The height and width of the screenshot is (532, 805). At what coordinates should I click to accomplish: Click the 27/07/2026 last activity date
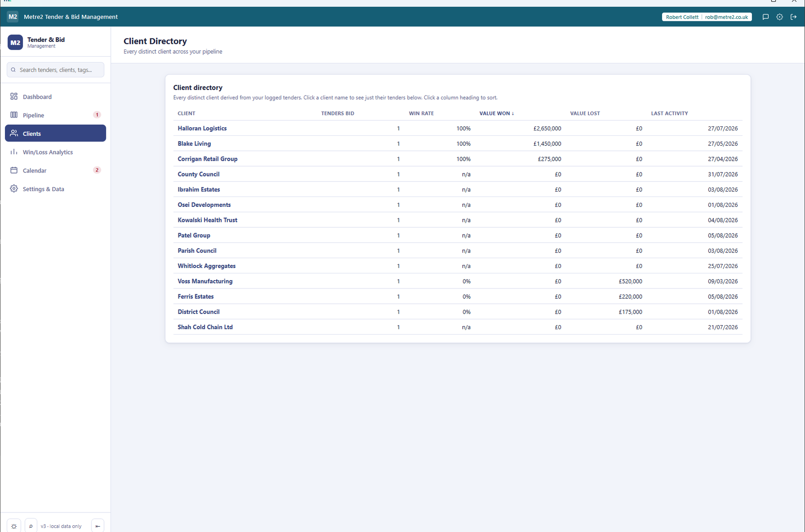(x=722, y=129)
